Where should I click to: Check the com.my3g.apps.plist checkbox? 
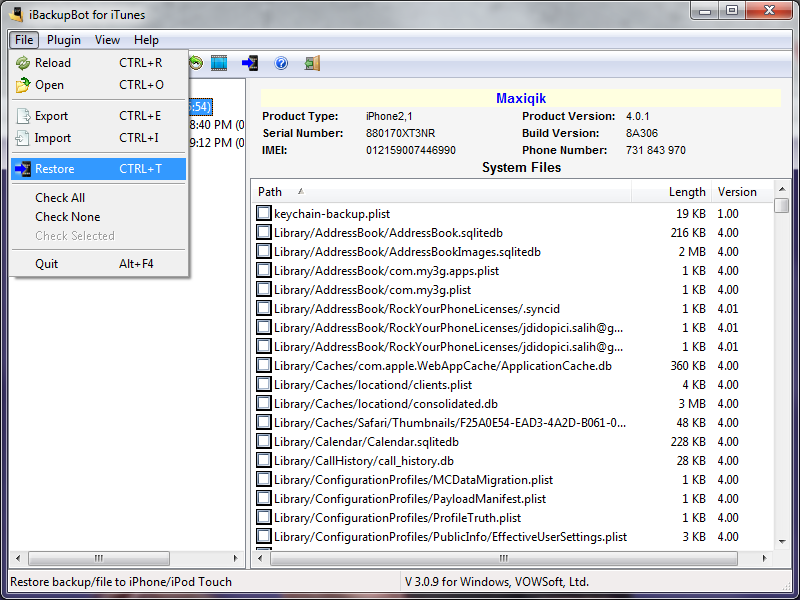point(264,270)
